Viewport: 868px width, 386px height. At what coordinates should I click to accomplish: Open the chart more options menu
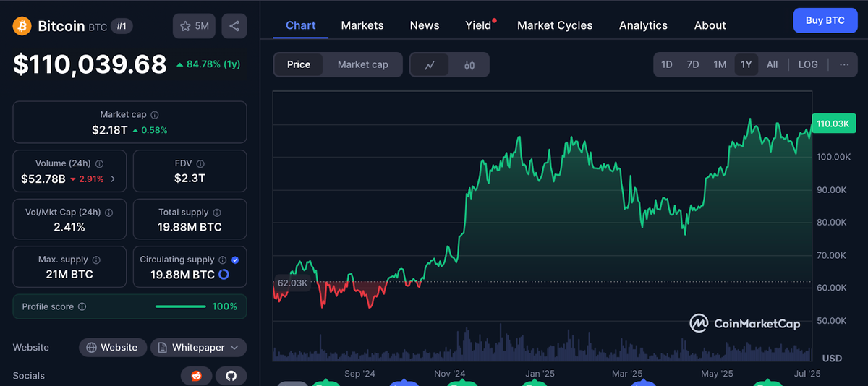844,64
